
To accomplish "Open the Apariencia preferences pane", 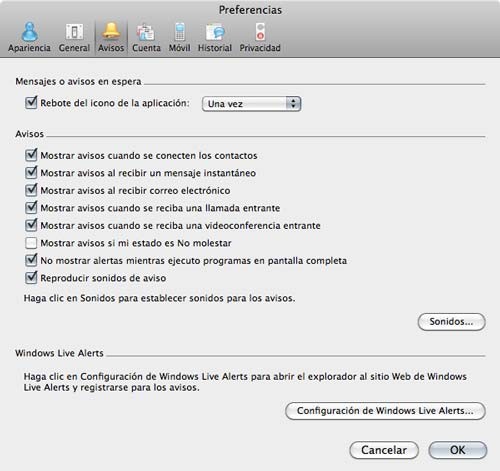I will point(29,37).
